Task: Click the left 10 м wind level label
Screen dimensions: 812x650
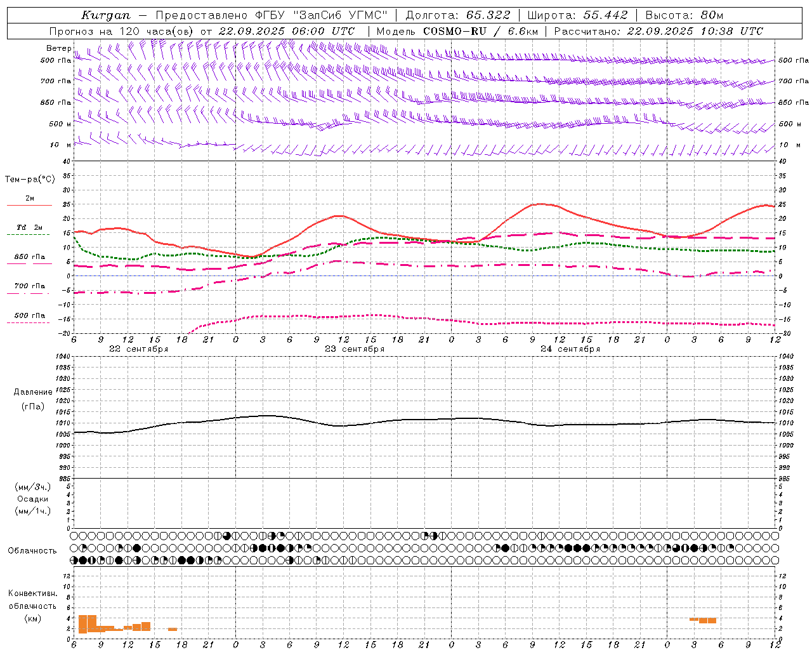Action: tap(61, 145)
